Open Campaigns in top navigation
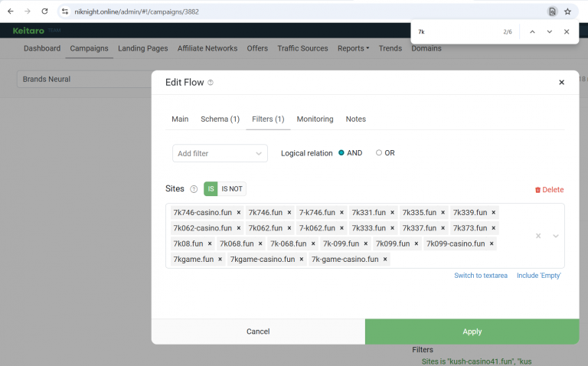The image size is (588, 366). [x=90, y=48]
